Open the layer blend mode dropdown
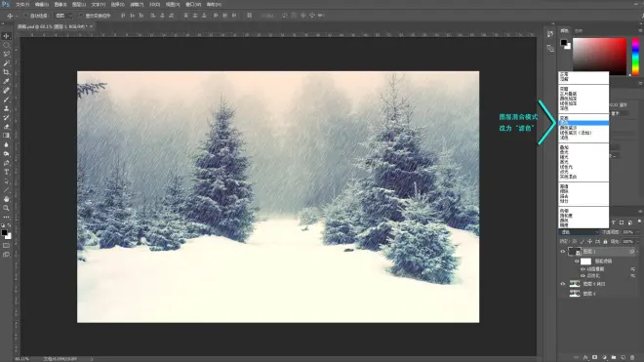The image size is (644, 362). click(580, 232)
